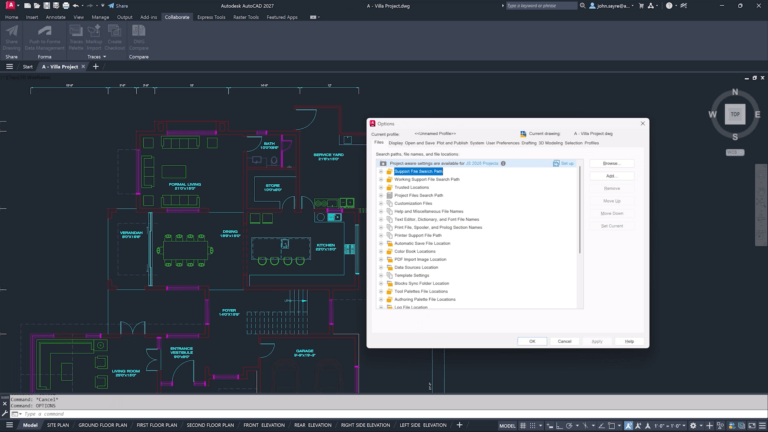Viewport: 768px width, 432px height.
Task: Click the Clean Screen icon in status bar
Action: pyautogui.click(x=752, y=426)
